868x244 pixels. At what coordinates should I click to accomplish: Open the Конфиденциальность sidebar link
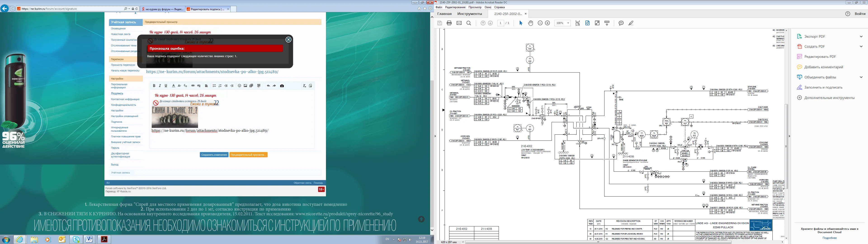click(x=123, y=105)
